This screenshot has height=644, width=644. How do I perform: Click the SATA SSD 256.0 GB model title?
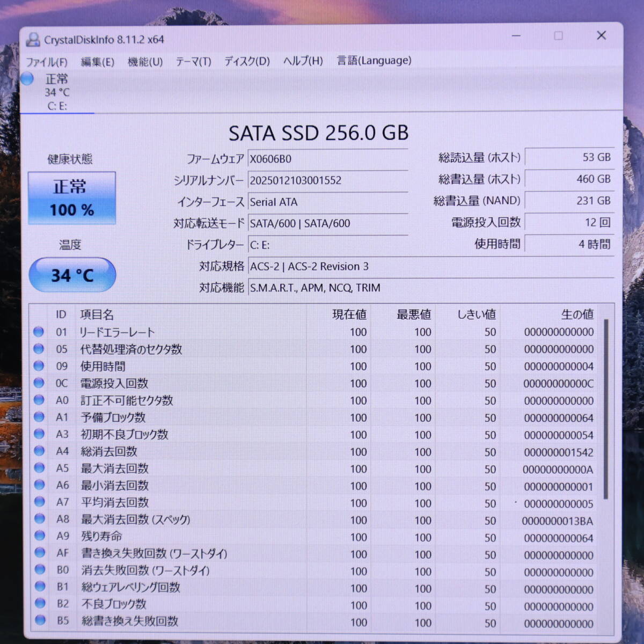(x=319, y=133)
